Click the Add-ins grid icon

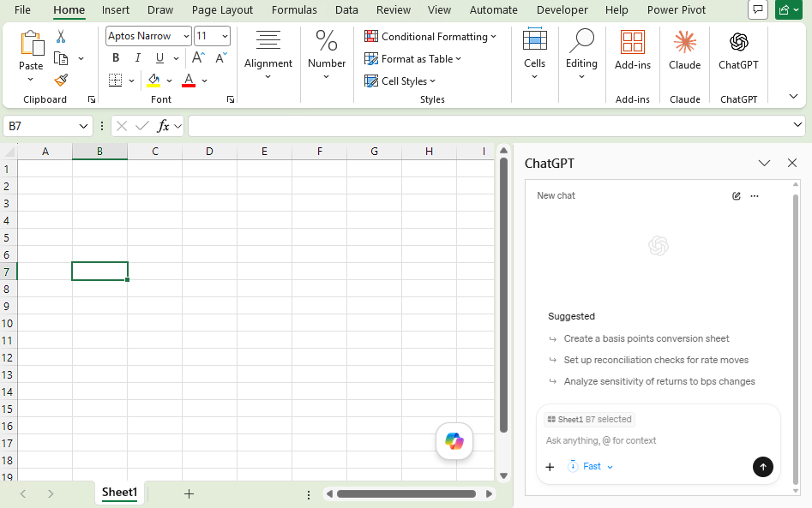pos(632,43)
